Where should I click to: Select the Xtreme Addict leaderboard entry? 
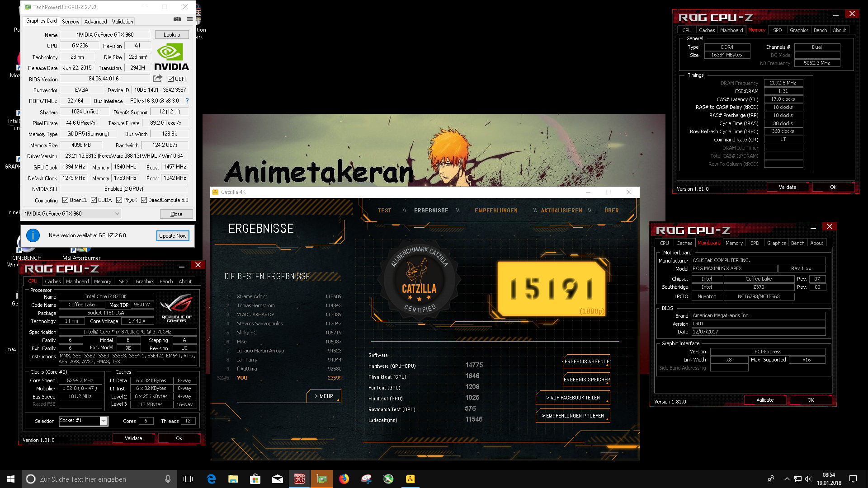coord(284,296)
